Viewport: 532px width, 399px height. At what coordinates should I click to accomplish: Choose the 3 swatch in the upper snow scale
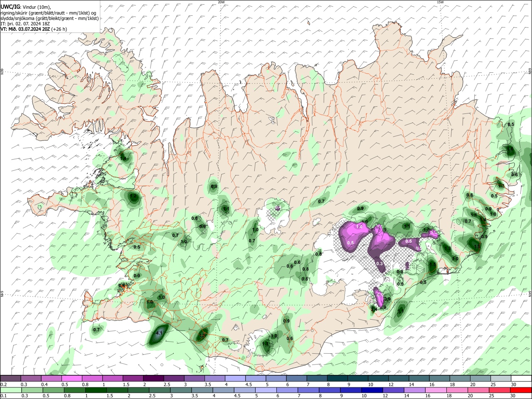point(195,378)
